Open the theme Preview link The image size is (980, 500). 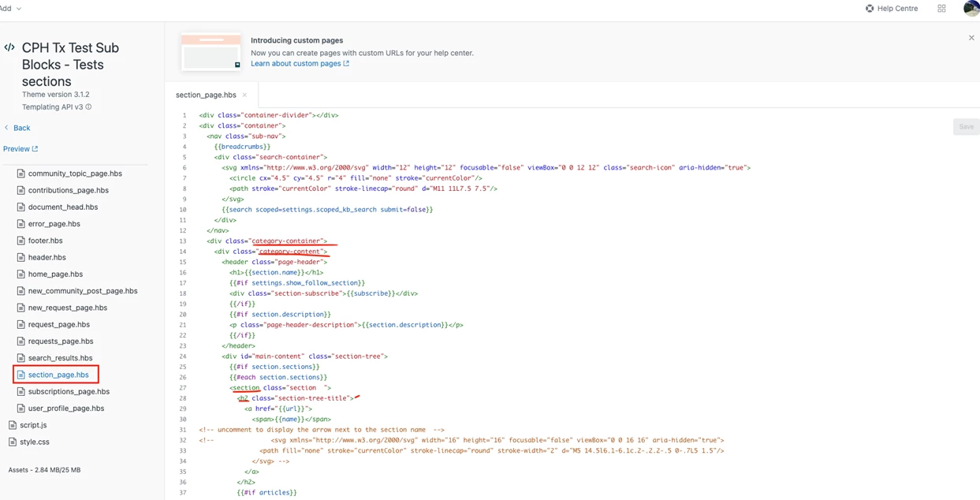[20, 149]
